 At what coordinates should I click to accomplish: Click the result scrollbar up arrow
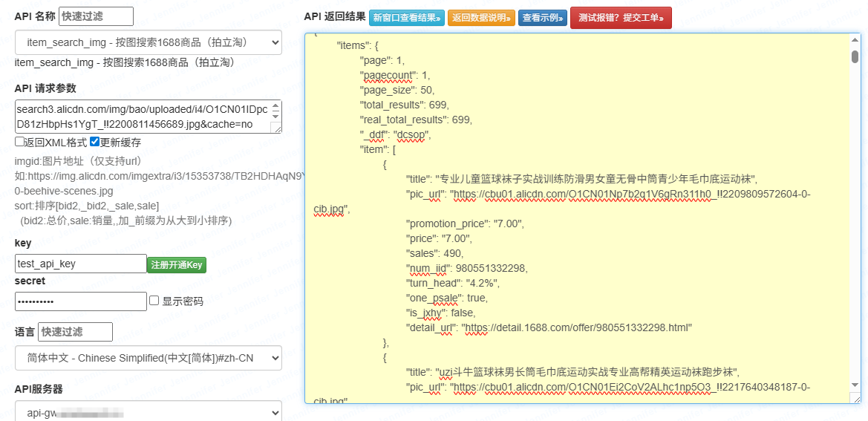click(855, 41)
